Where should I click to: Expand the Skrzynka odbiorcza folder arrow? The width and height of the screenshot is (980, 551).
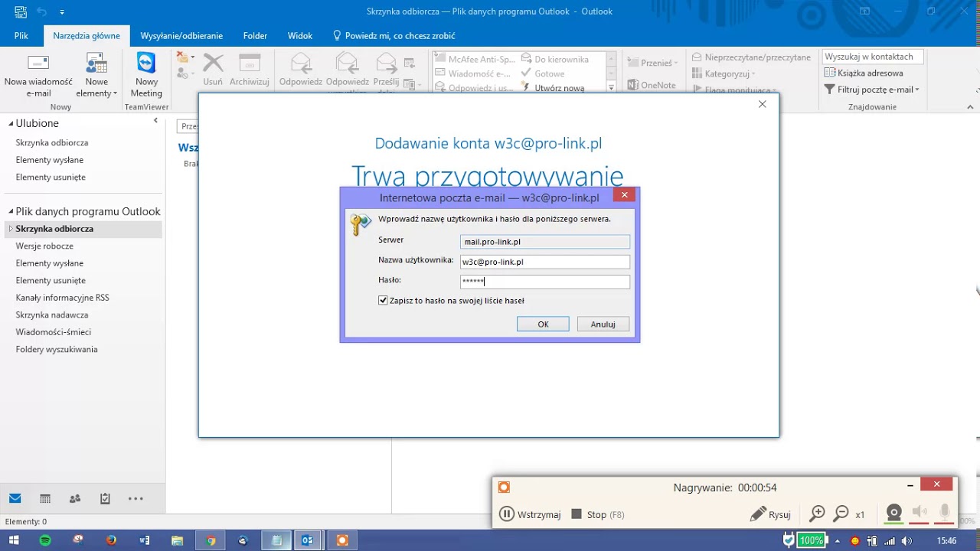11,229
